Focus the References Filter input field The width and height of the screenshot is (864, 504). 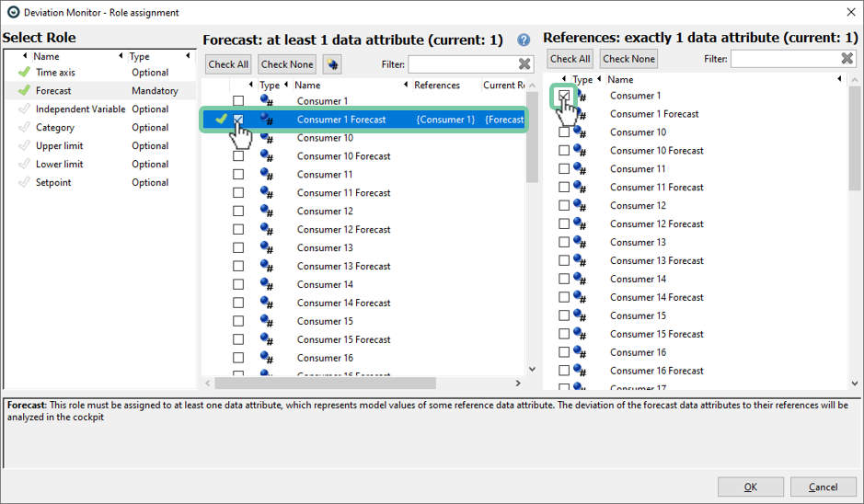coord(785,58)
